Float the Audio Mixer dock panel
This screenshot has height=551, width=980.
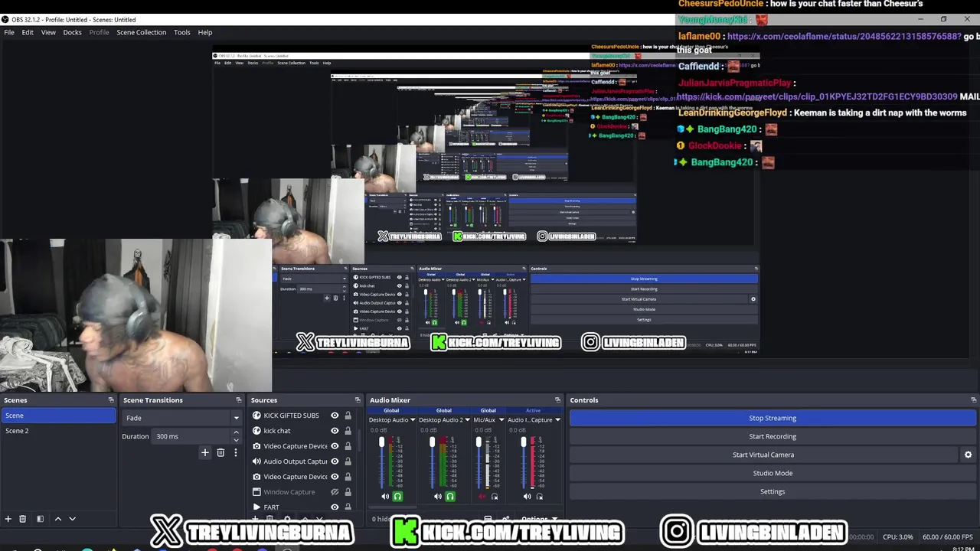point(557,400)
